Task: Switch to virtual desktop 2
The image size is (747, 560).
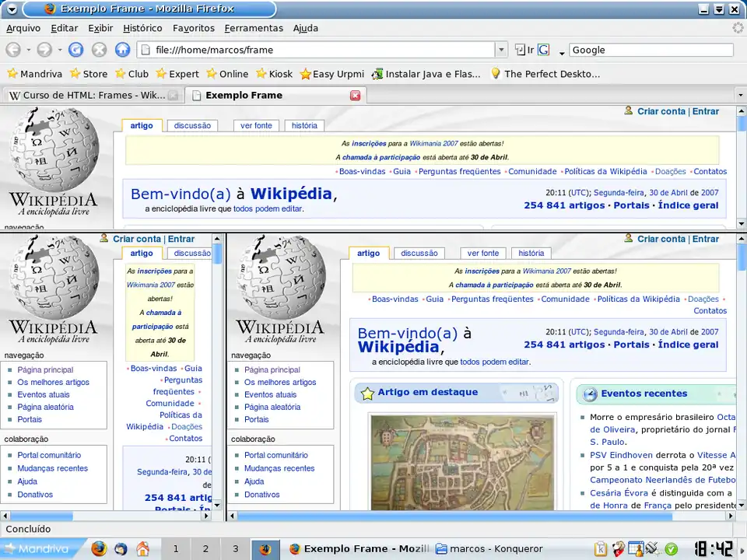Action: (x=205, y=548)
